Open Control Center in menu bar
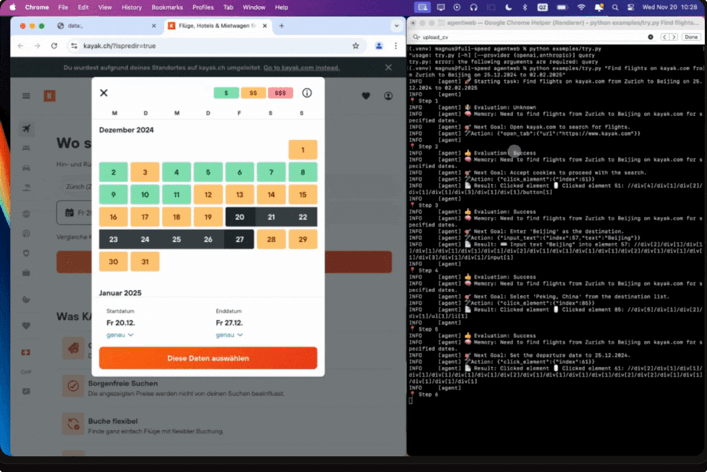 [630, 7]
